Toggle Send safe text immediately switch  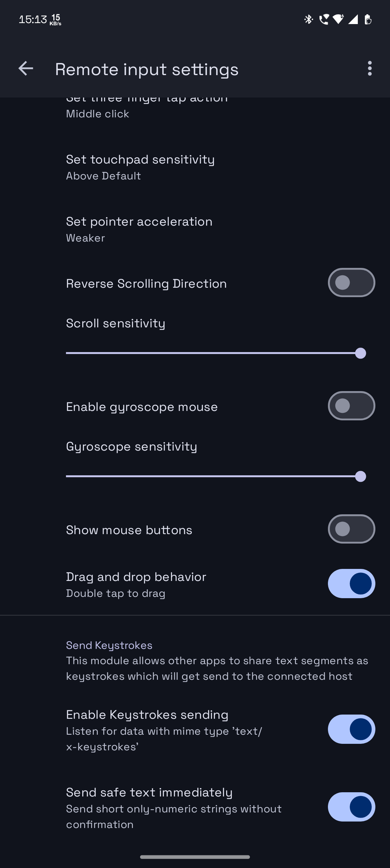(351, 807)
